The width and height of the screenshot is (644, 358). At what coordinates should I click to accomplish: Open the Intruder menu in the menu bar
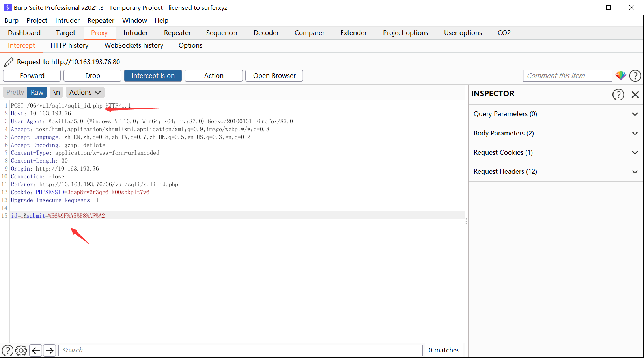pyautogui.click(x=67, y=20)
